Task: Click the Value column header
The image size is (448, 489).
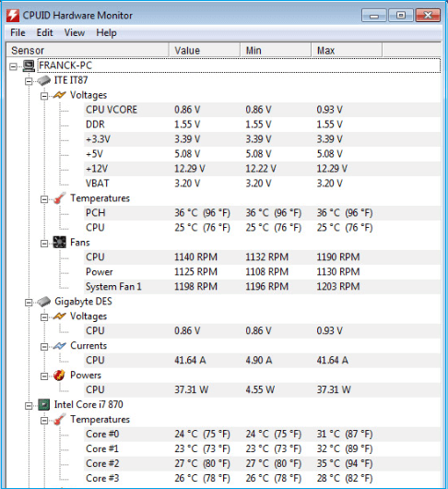Action: point(205,50)
